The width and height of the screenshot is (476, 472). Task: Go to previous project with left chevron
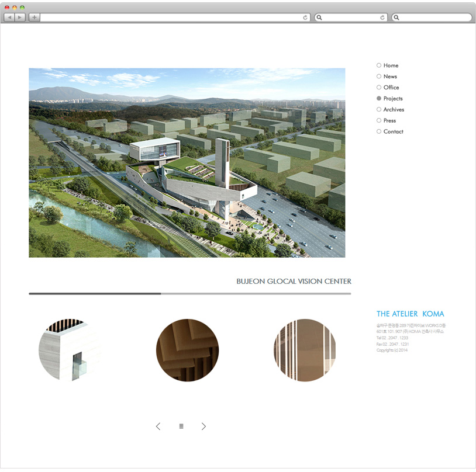158,426
